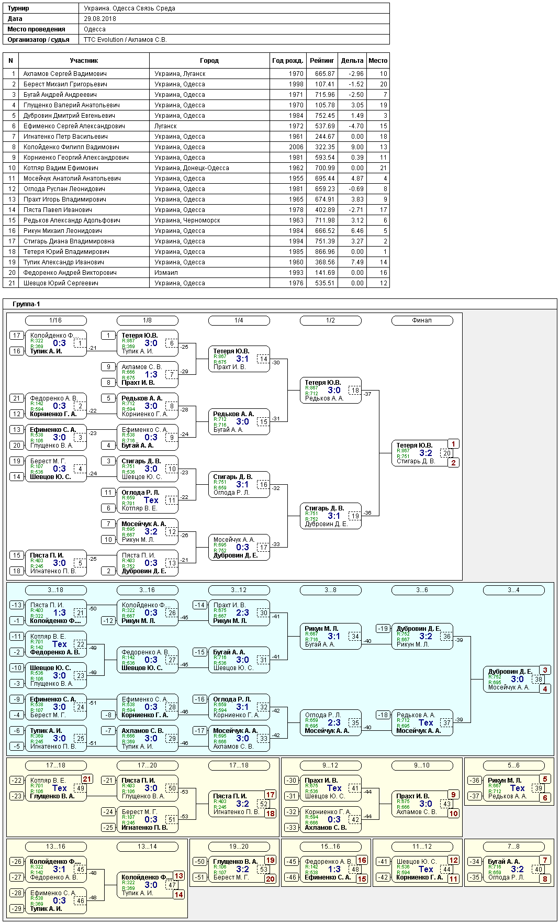Click the Место column header

(x=378, y=61)
